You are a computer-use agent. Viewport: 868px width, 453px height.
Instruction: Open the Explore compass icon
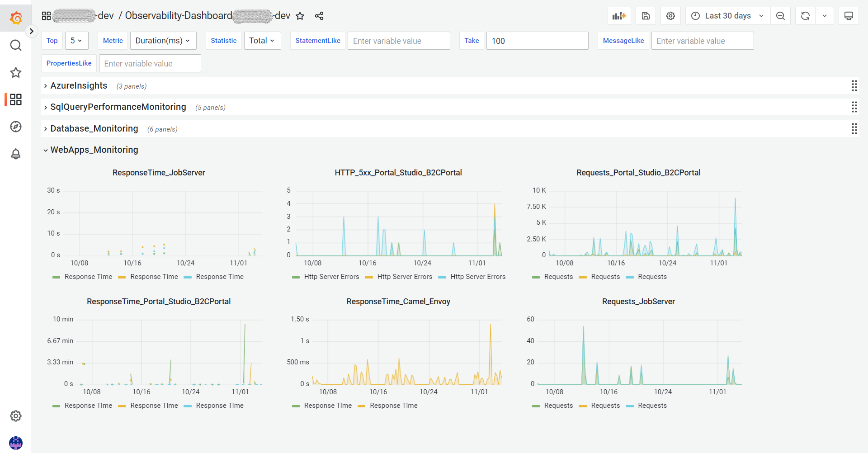coord(16,127)
